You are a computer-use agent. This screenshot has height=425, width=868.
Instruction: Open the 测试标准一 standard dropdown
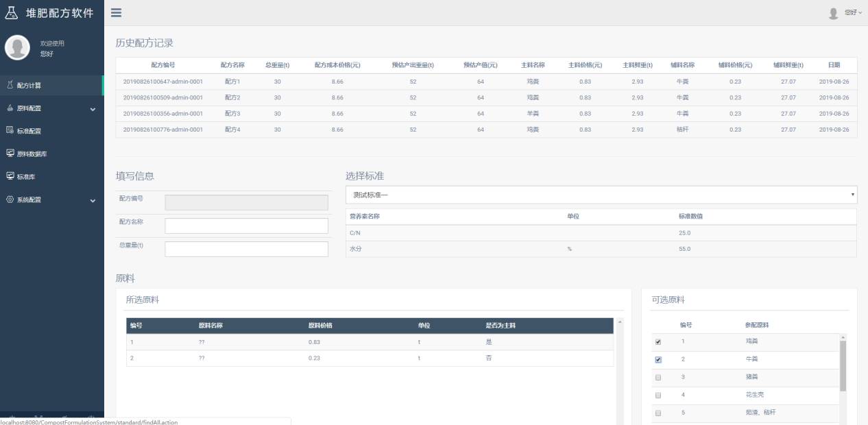[601, 195]
